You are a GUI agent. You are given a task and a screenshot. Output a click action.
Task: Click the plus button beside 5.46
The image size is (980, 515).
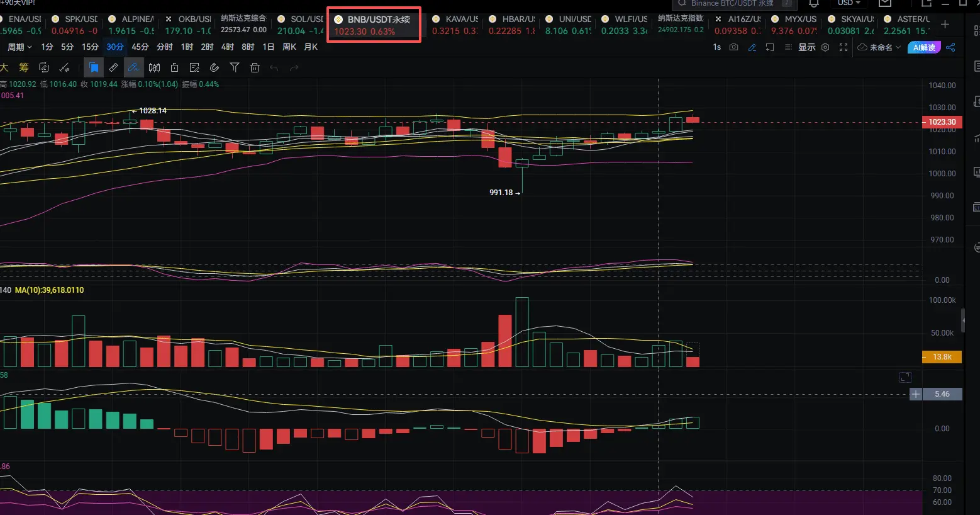[916, 394]
